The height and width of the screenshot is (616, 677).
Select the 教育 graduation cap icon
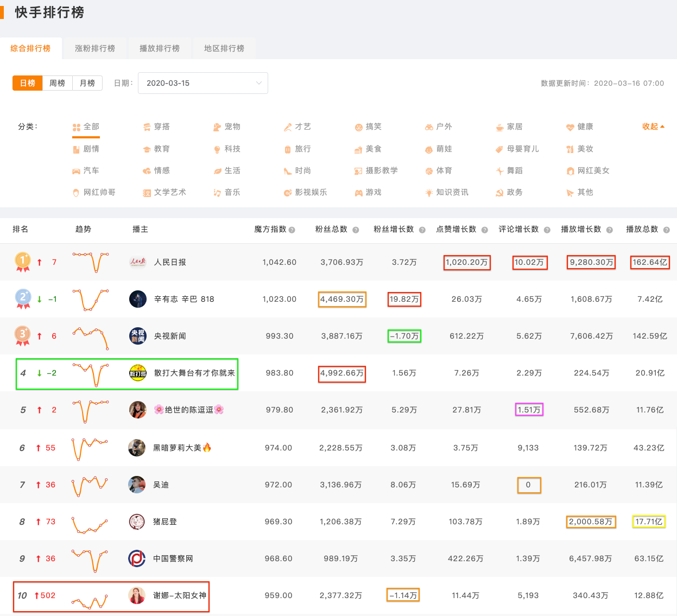[147, 149]
